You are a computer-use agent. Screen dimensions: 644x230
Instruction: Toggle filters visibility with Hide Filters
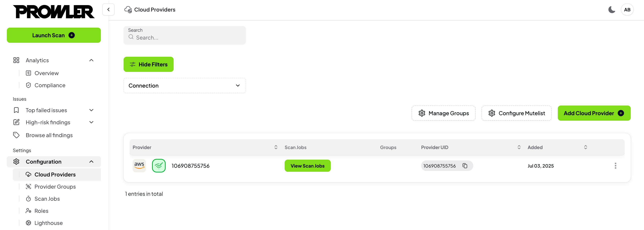[149, 64]
